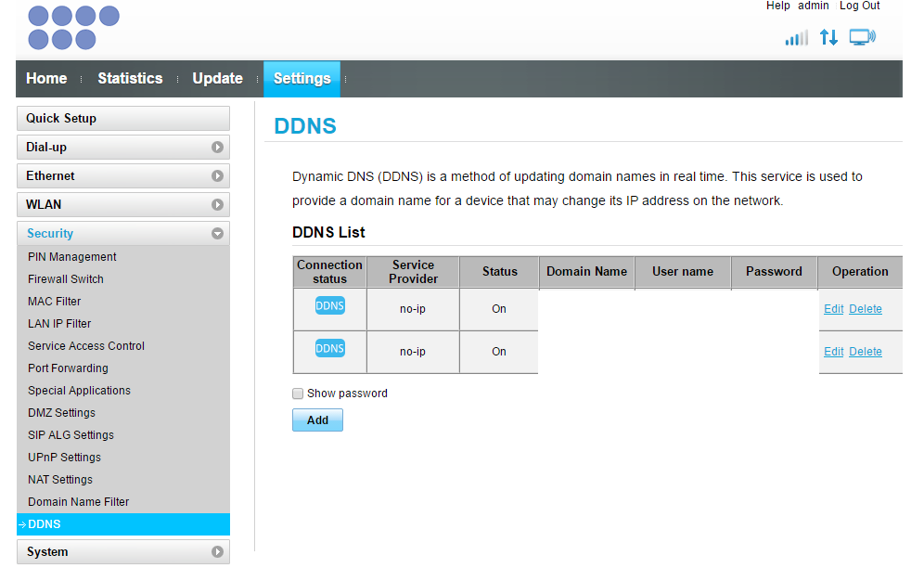Expand the WLAN section
The height and width of the screenshot is (568, 924).
(122, 204)
